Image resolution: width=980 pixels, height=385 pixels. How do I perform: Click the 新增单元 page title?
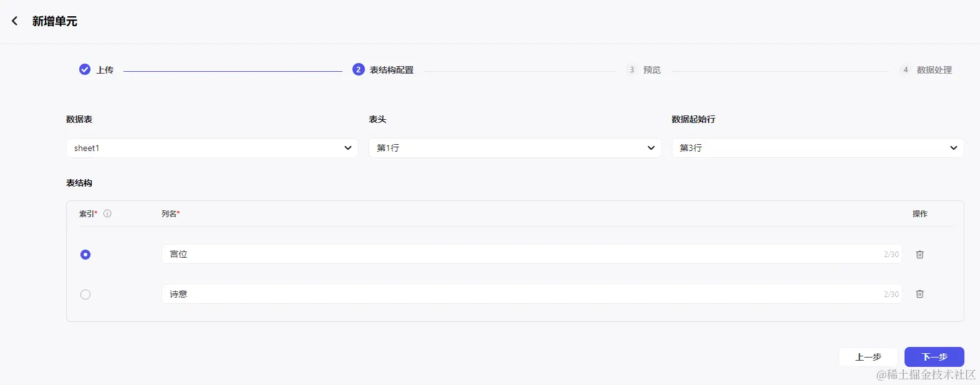tap(55, 21)
